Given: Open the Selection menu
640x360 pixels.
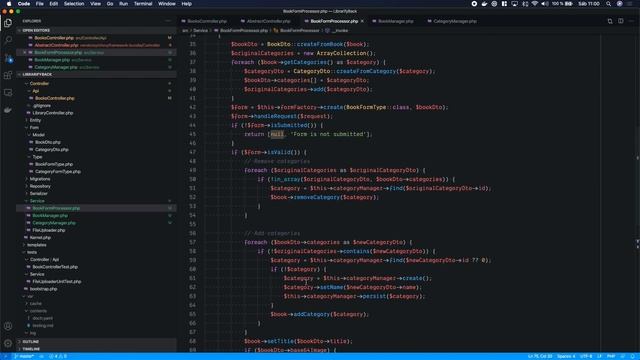Looking at the screenshot, I should (74, 4).
